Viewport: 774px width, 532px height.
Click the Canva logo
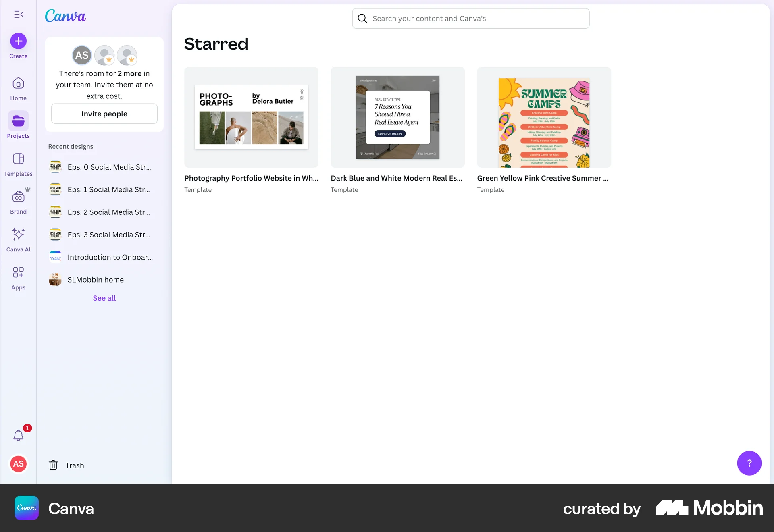point(65,16)
